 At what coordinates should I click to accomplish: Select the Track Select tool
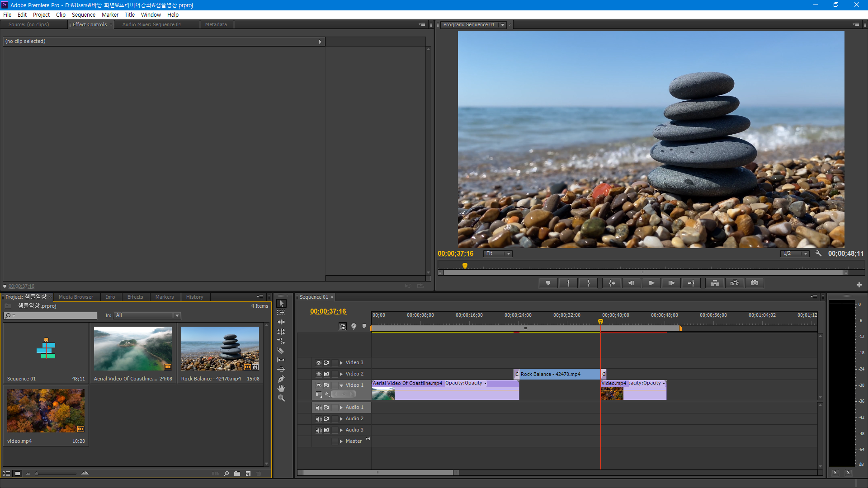[281, 313]
